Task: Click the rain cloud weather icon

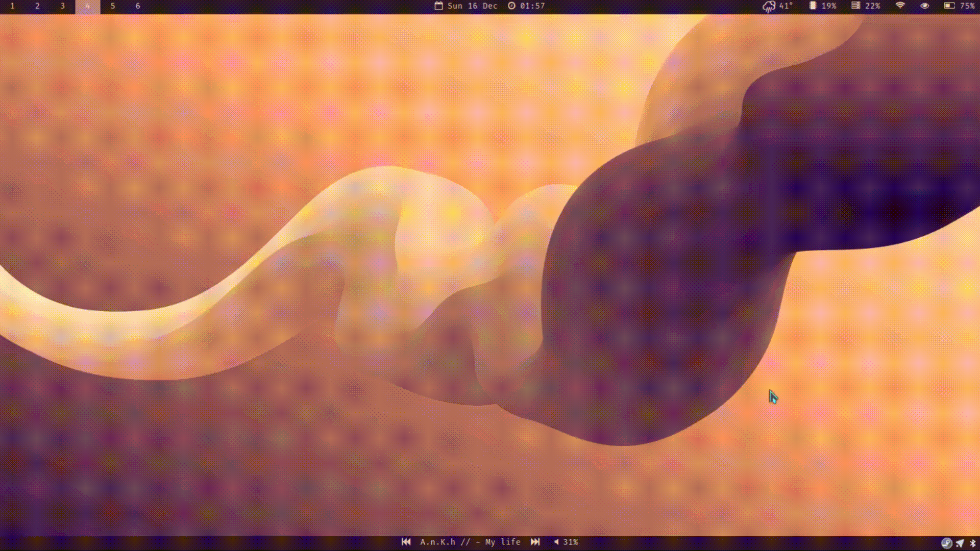Action: tap(769, 7)
